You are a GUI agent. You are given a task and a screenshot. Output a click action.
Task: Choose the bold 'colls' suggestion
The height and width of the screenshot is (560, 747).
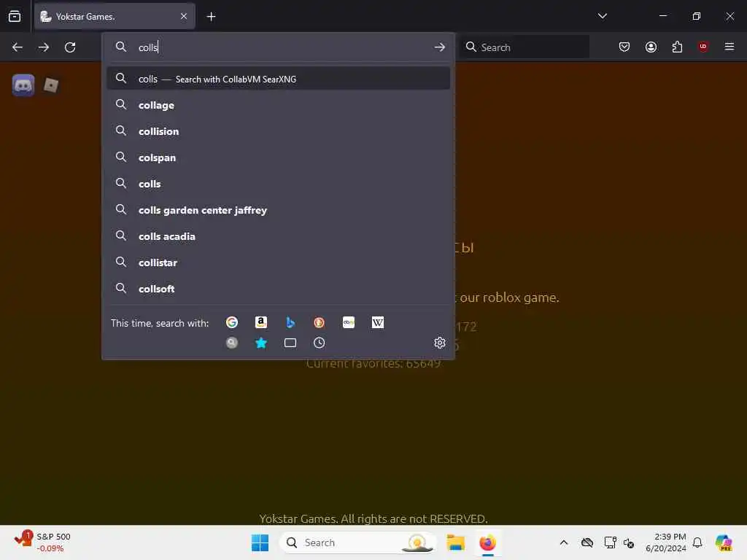click(278, 184)
